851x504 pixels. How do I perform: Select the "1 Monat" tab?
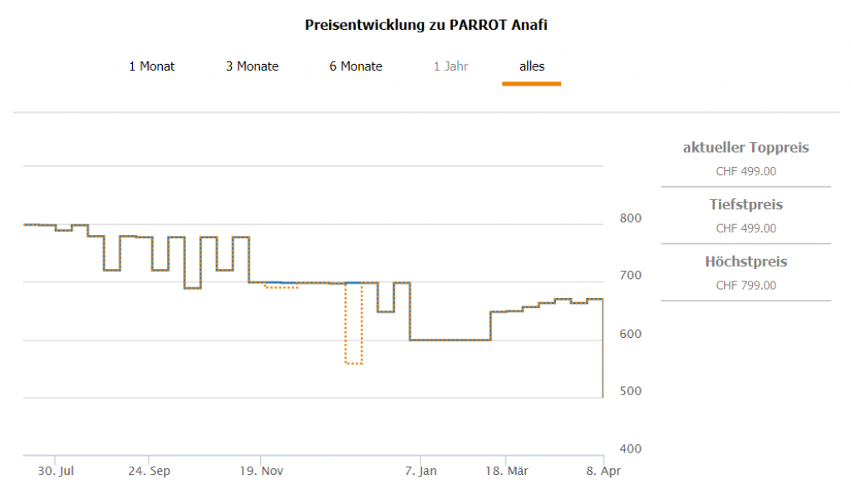[152, 66]
